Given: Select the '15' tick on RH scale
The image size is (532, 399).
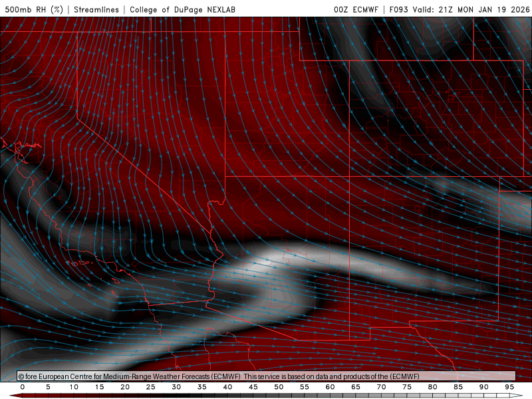Looking at the screenshot, I should 99,387.
